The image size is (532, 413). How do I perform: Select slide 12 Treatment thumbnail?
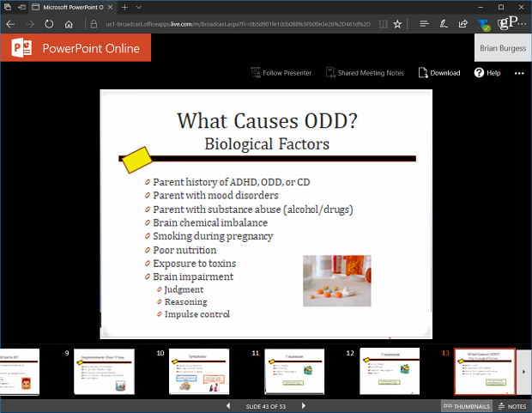(390, 371)
